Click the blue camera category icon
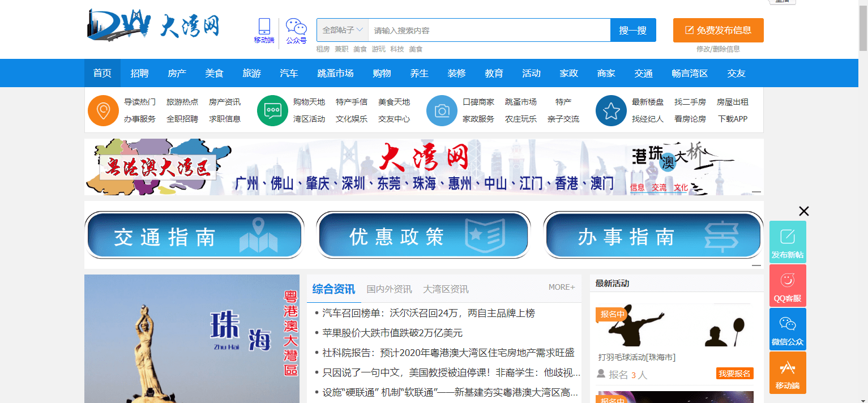The image size is (868, 403). (x=442, y=110)
